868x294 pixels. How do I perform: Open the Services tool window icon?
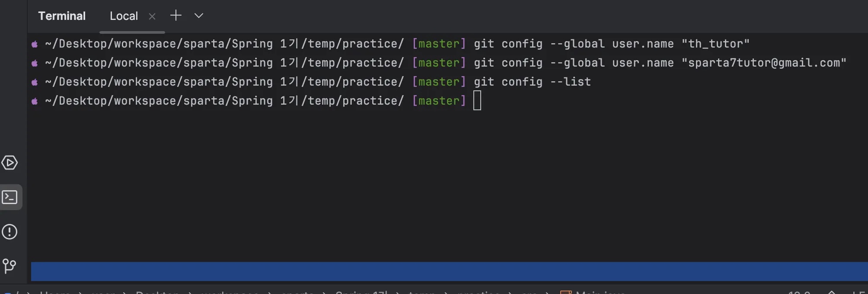pyautogui.click(x=10, y=163)
